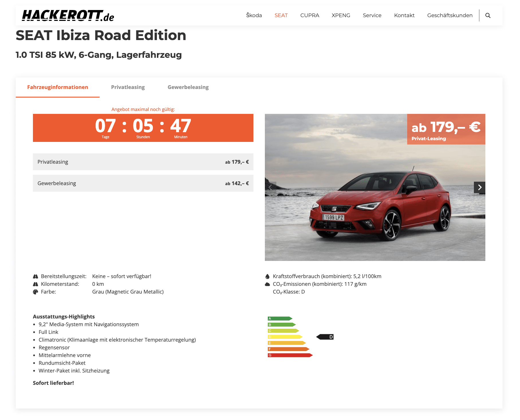
Task: Click the Gewerbeleasing ab 142 € row
Action: pyautogui.click(x=143, y=183)
